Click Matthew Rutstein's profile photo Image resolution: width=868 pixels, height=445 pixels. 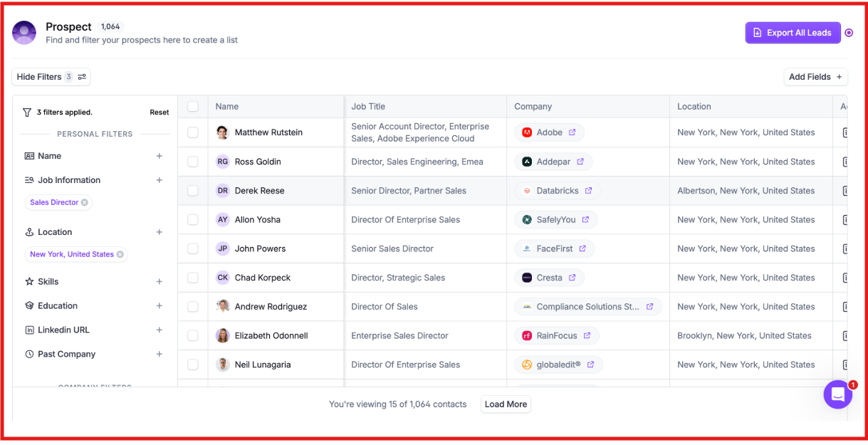coord(223,132)
